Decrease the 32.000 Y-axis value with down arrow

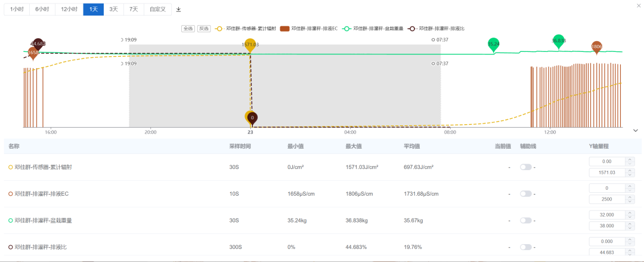630,217
